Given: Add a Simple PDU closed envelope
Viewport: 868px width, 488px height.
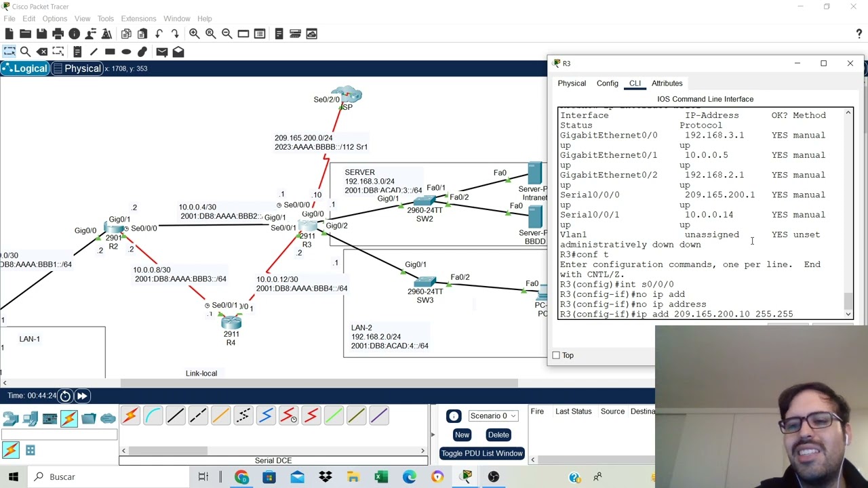Looking at the screenshot, I should pos(161,52).
